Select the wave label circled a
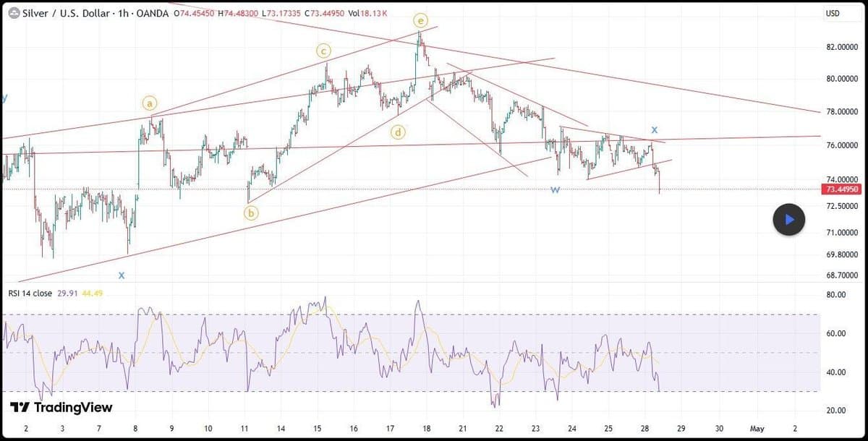 pyautogui.click(x=149, y=103)
